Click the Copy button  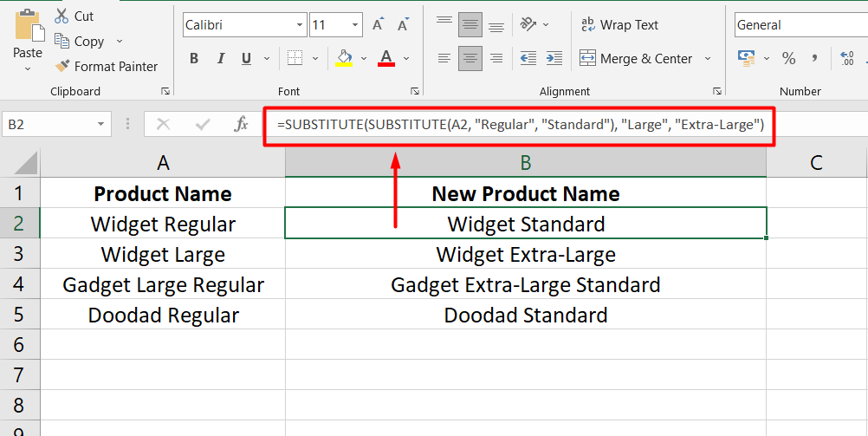point(79,42)
